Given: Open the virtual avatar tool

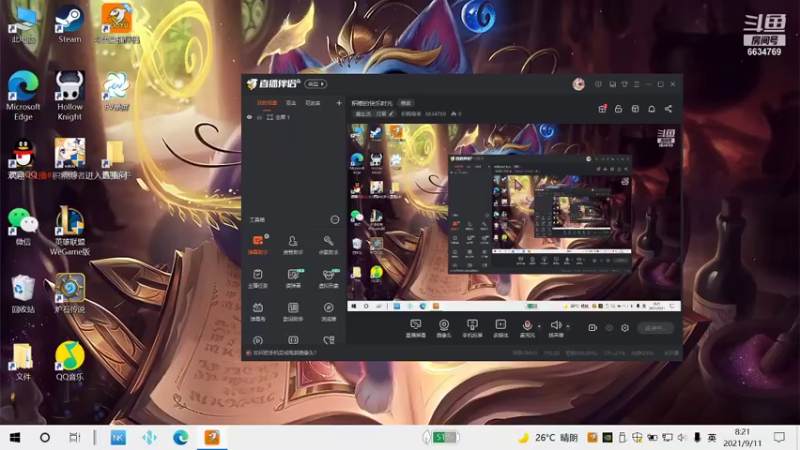Looking at the screenshot, I should tap(328, 278).
